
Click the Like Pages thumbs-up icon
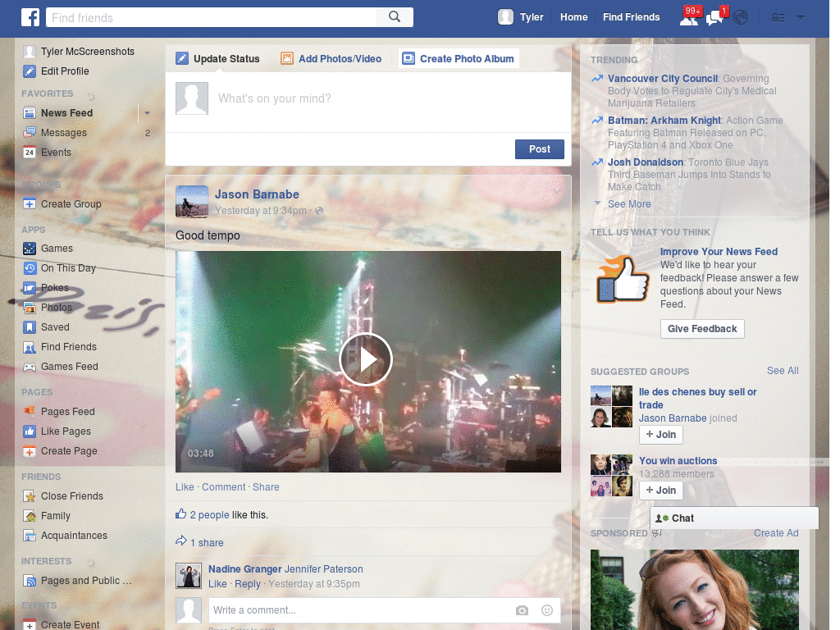coord(30,431)
